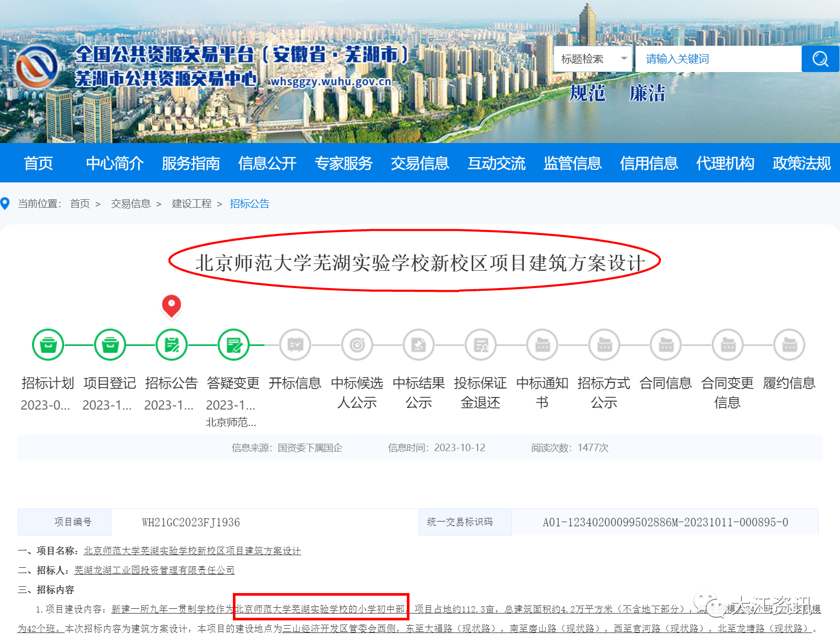Click the 项目登记 stage label
840x643 pixels.
point(110,383)
